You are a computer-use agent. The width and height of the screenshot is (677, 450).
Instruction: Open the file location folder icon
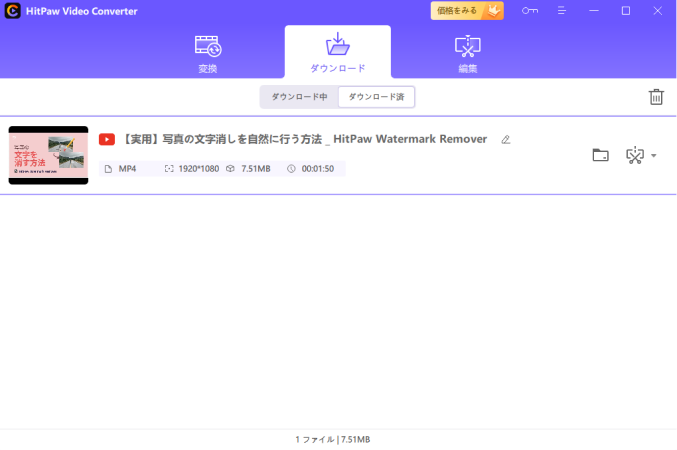[x=600, y=155]
